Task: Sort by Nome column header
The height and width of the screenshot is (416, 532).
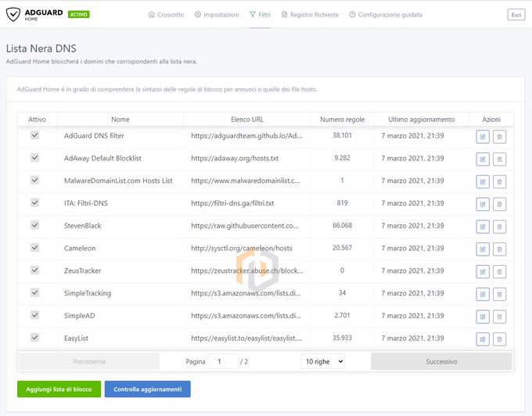Action: click(x=120, y=120)
